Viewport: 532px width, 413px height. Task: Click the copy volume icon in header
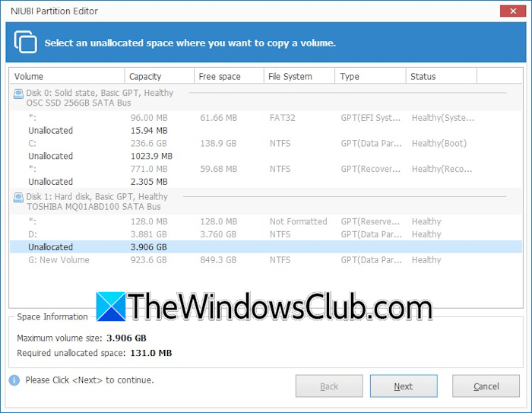[x=25, y=42]
